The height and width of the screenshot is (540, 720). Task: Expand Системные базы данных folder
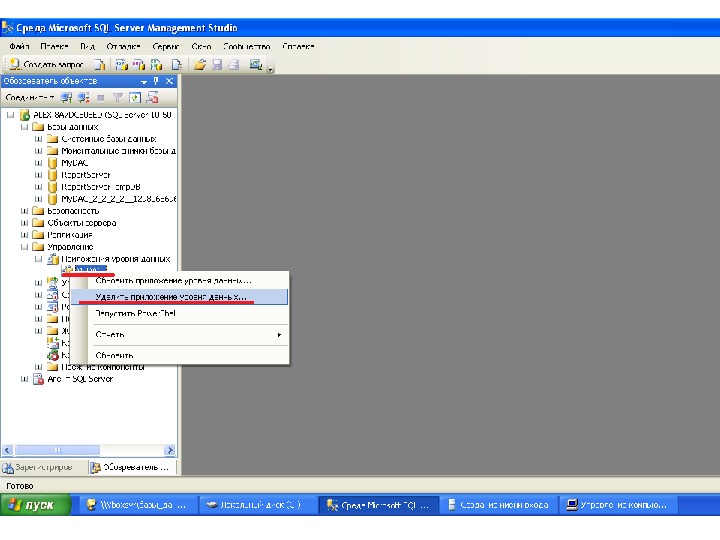pyautogui.click(x=39, y=139)
